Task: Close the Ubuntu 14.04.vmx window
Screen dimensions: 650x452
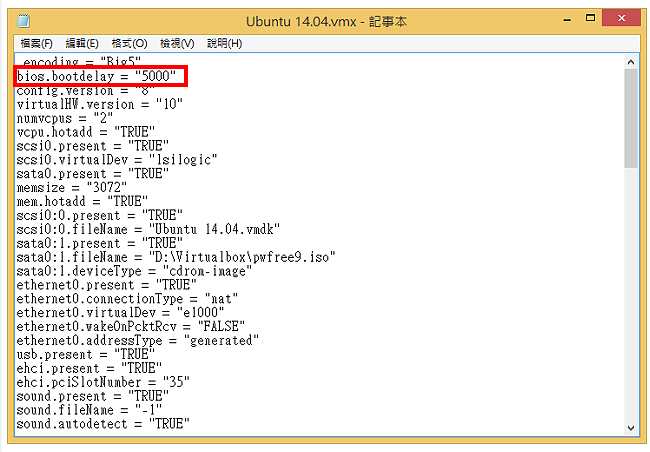Action: click(x=621, y=18)
